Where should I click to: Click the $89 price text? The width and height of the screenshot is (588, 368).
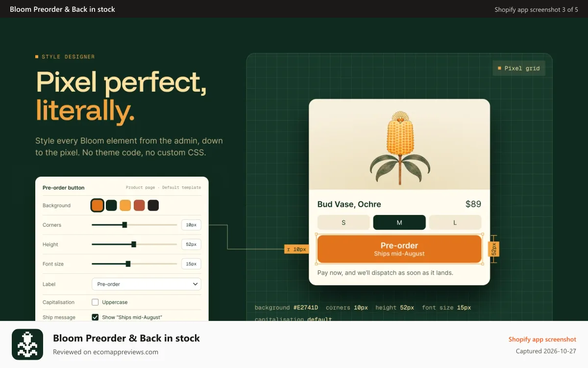click(473, 204)
